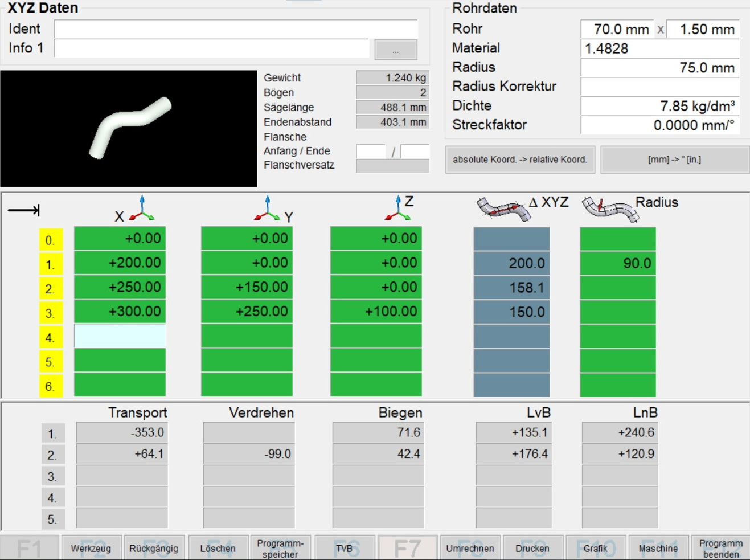Click the Löschen button
This screenshot has width=750, height=560.
[218, 549]
